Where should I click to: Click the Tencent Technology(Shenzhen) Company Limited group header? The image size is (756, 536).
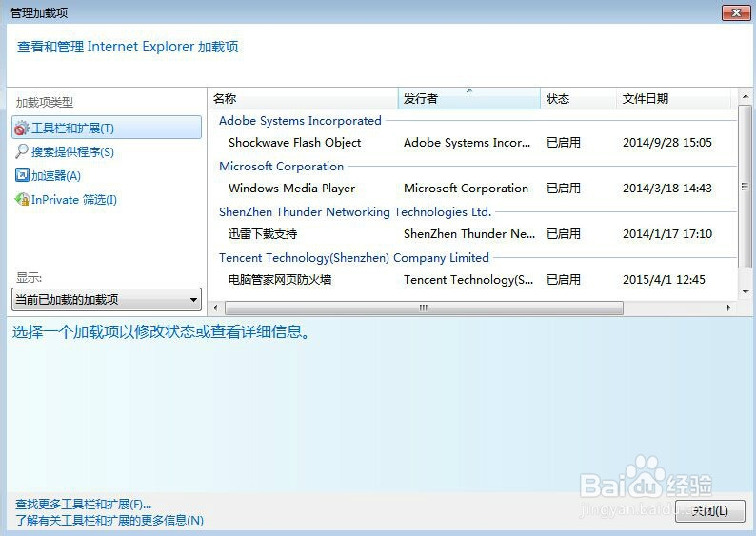click(x=354, y=258)
